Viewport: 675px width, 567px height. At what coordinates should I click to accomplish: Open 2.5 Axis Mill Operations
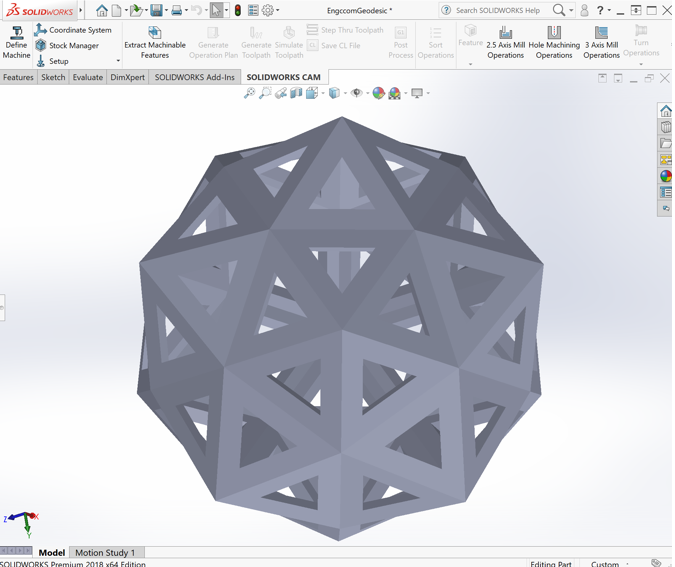[505, 42]
